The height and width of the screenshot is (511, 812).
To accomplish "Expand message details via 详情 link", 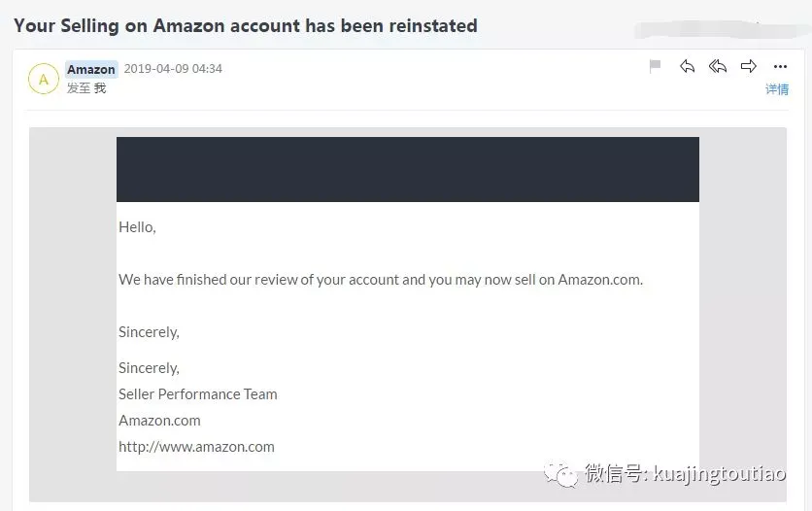I will coord(777,89).
